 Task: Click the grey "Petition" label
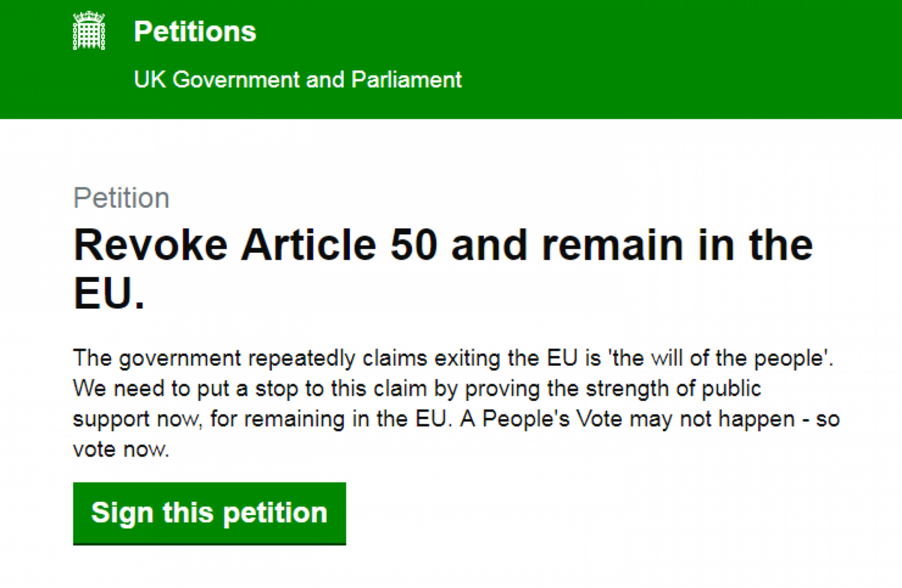pyautogui.click(x=121, y=197)
